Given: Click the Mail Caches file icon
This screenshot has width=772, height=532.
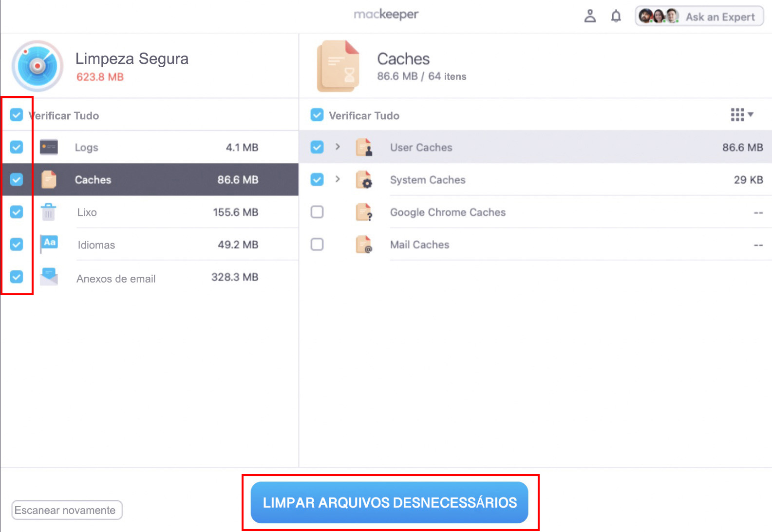Looking at the screenshot, I should coord(364,244).
